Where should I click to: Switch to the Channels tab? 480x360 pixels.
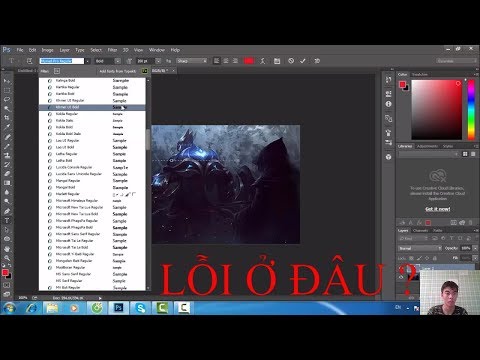(x=420, y=230)
